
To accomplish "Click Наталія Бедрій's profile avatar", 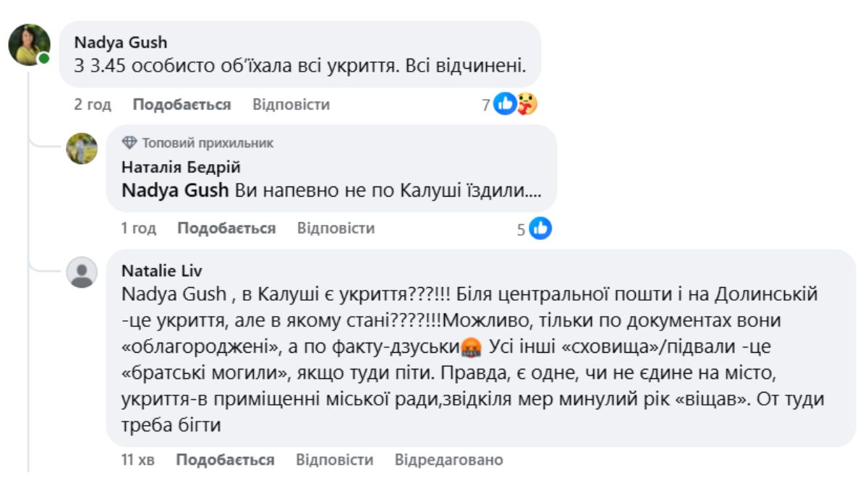I will coord(82,148).
